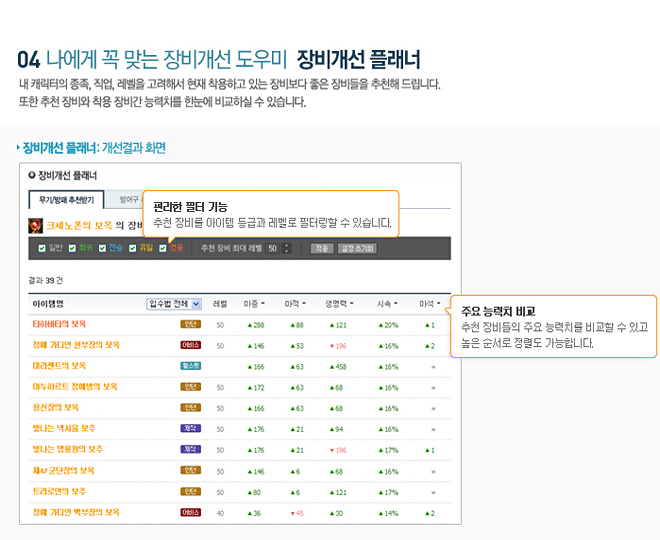Toggle the 희귀 grade filter checkbox
Viewport: 660px width, 540px height.
pyautogui.click(x=72, y=248)
